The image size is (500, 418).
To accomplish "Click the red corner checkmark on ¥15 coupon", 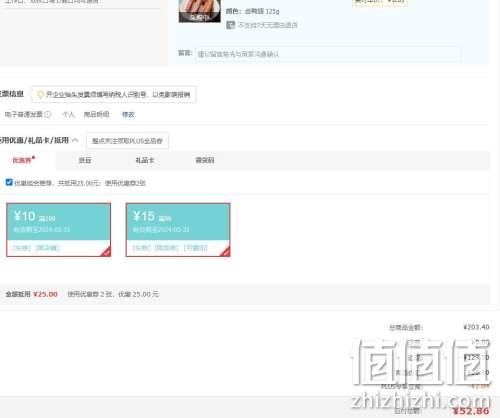I will click(x=226, y=252).
